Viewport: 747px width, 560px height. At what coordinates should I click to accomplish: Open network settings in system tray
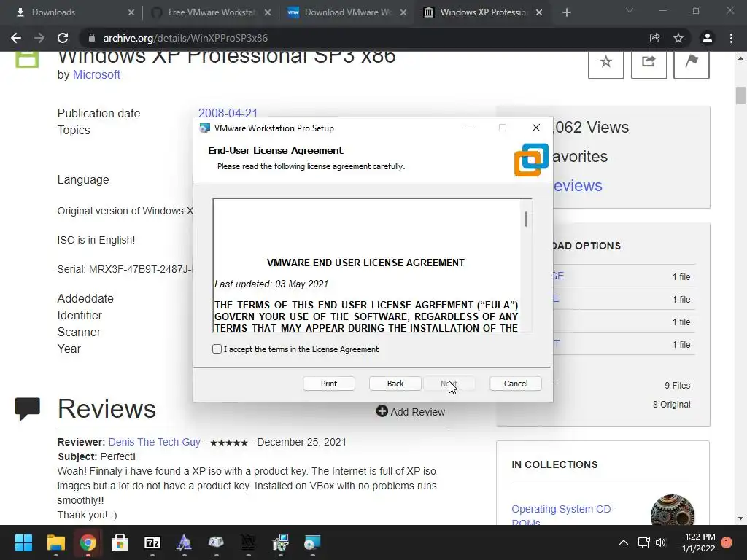(644, 542)
